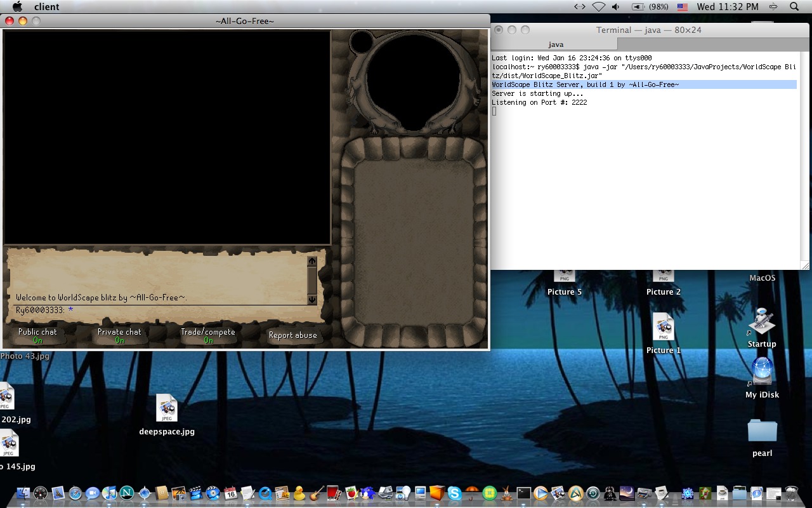Select the Startup alias on the desktop

coord(762,327)
